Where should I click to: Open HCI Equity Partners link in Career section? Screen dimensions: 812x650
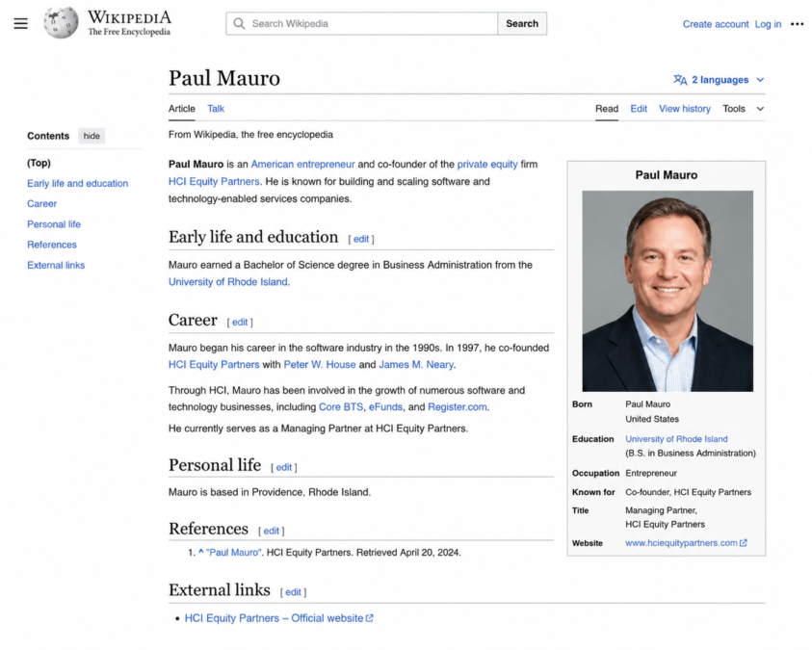(x=214, y=364)
